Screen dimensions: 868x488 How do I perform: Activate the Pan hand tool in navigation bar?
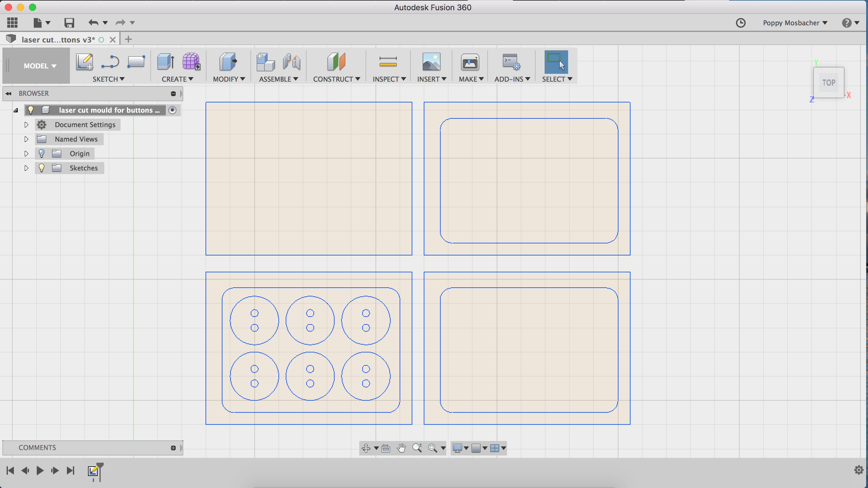(401, 448)
